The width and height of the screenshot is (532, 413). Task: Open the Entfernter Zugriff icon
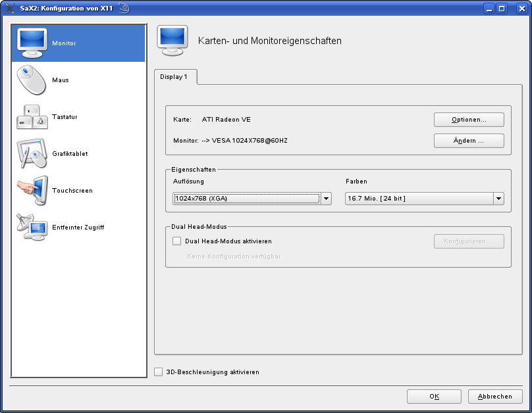coord(32,227)
